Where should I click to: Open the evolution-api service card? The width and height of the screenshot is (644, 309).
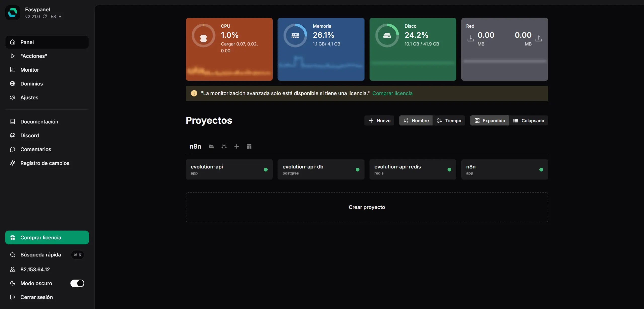click(x=229, y=169)
